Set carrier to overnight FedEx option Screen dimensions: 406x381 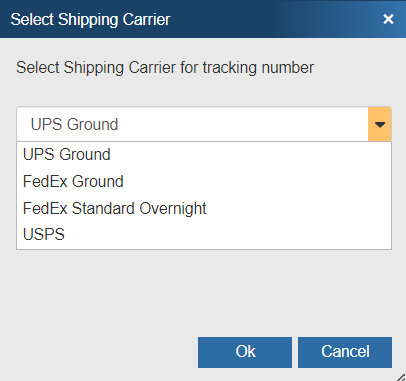pos(204,209)
